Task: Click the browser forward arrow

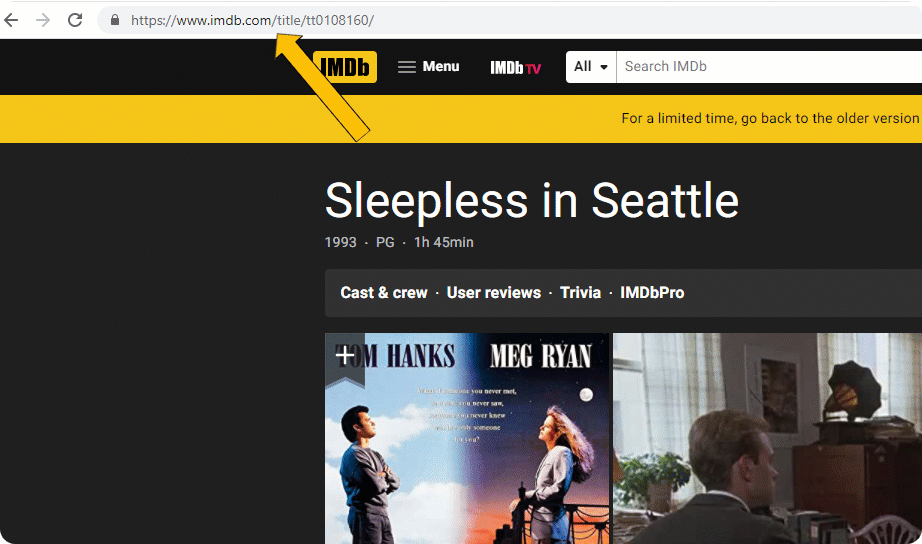Action: [42, 20]
